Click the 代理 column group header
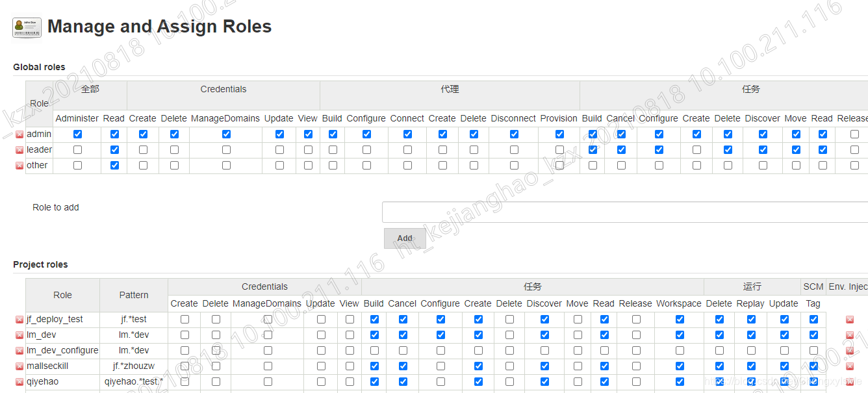 450,89
